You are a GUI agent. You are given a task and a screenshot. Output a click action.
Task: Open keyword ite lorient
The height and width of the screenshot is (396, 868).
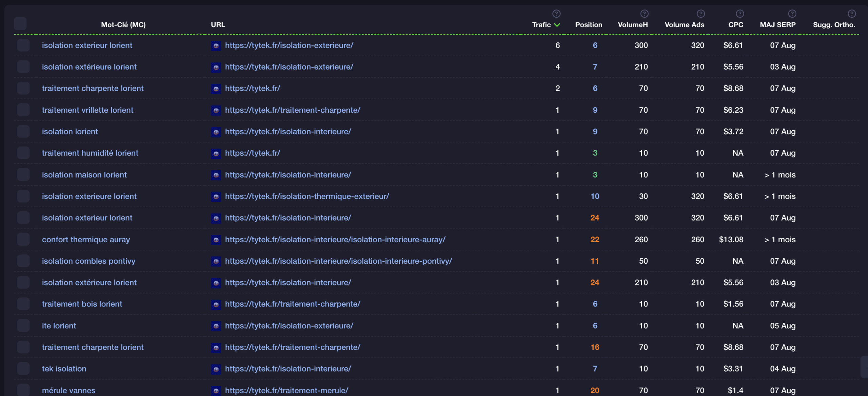59,326
